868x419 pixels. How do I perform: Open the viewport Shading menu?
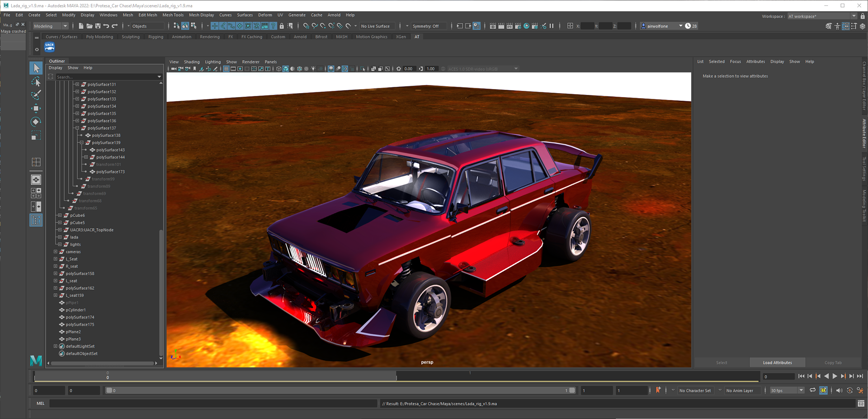pos(192,62)
